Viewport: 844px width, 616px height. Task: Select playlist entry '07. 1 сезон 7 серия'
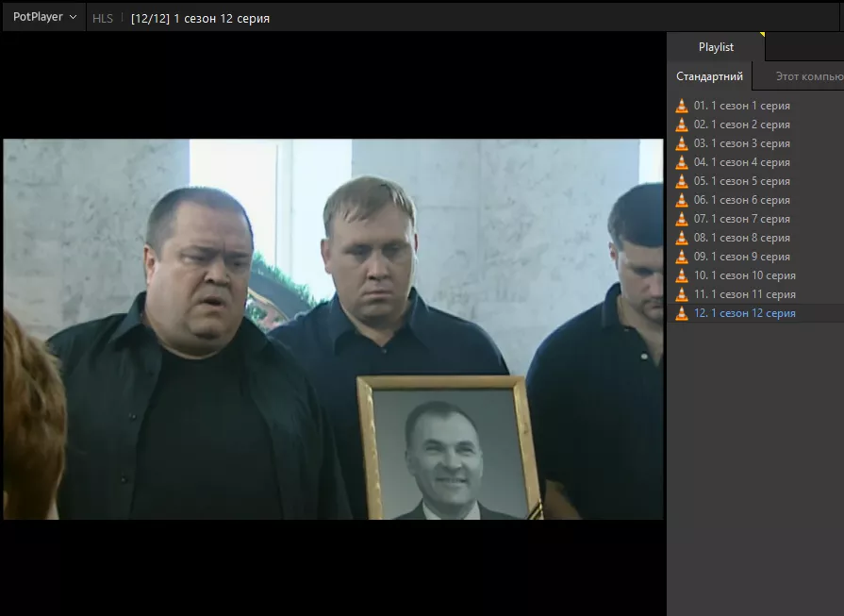(x=755, y=219)
